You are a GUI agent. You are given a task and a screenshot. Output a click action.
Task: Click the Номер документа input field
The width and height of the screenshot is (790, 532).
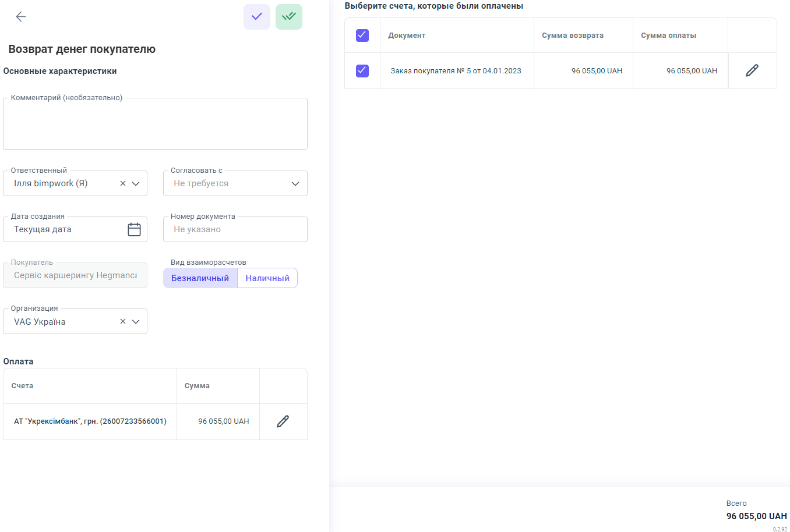(235, 229)
